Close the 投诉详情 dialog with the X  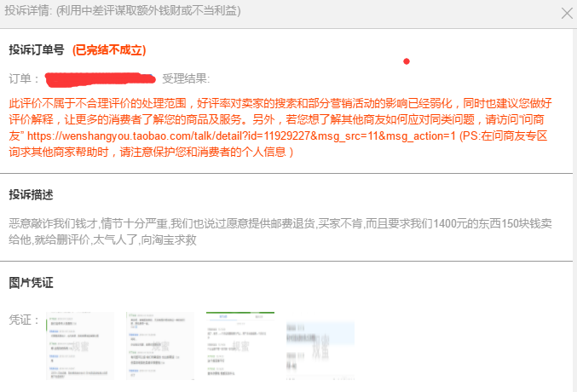pos(567,14)
